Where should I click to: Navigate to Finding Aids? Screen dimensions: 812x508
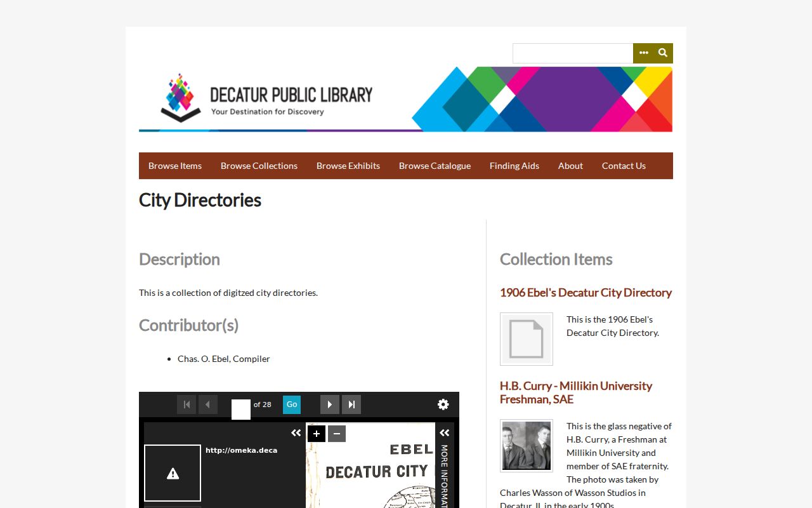pyautogui.click(x=514, y=166)
